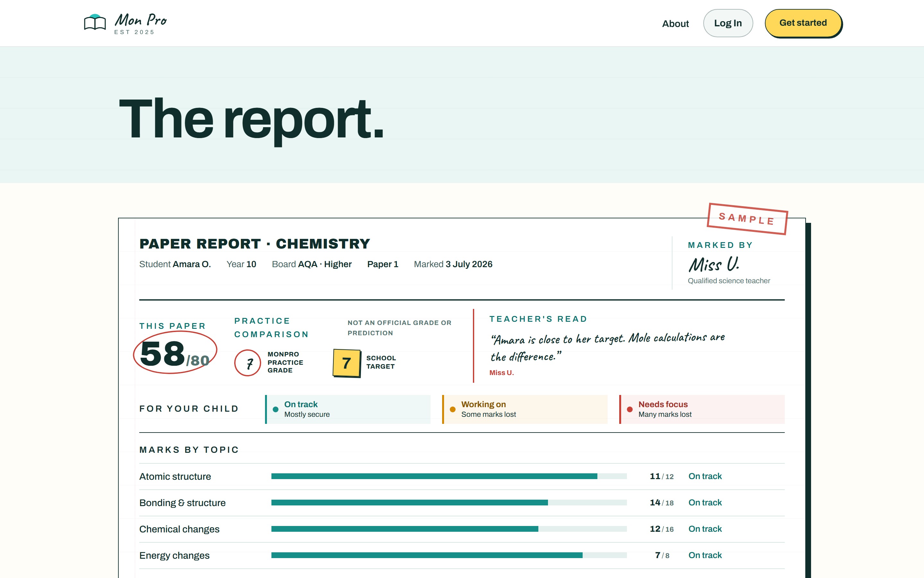Click the Bonding & structure topic label
Screen dimensions: 924x578
182,503
